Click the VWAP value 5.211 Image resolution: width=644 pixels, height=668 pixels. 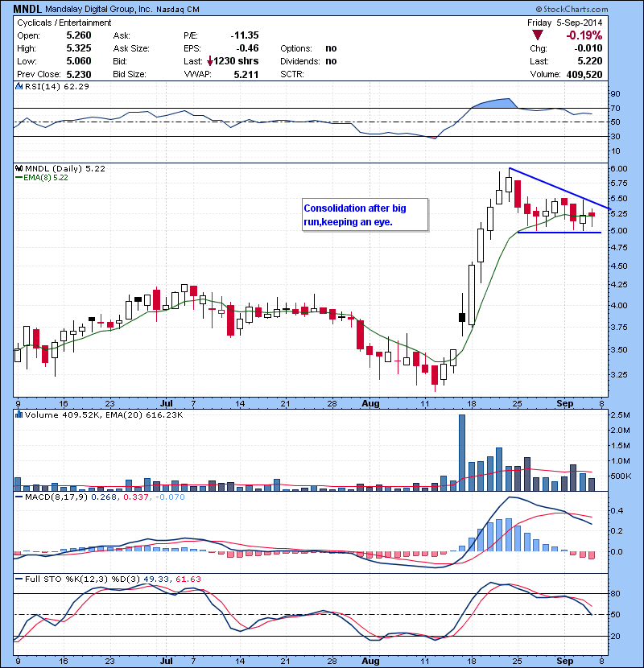pyautogui.click(x=246, y=75)
